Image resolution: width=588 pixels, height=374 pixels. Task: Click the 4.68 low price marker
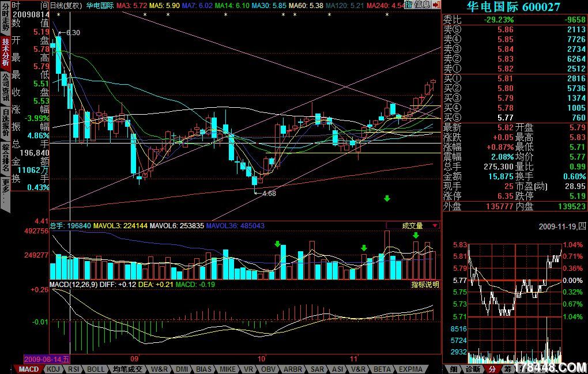point(267,194)
